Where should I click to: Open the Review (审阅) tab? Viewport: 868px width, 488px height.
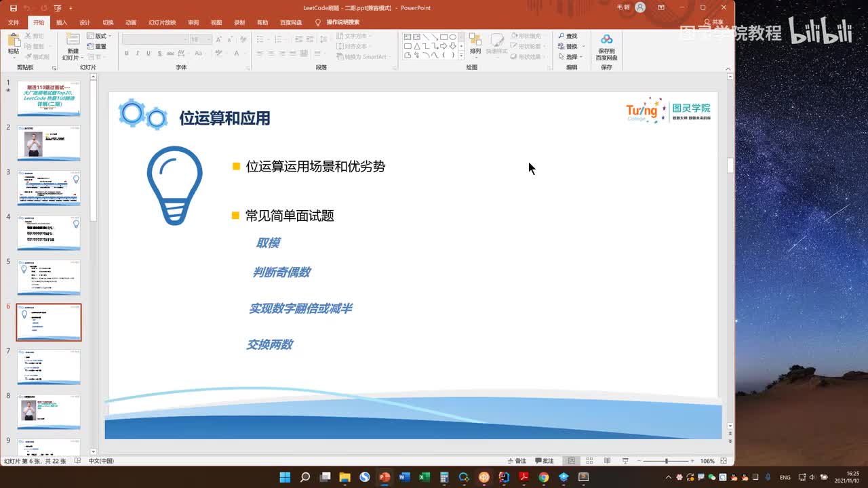(x=193, y=22)
